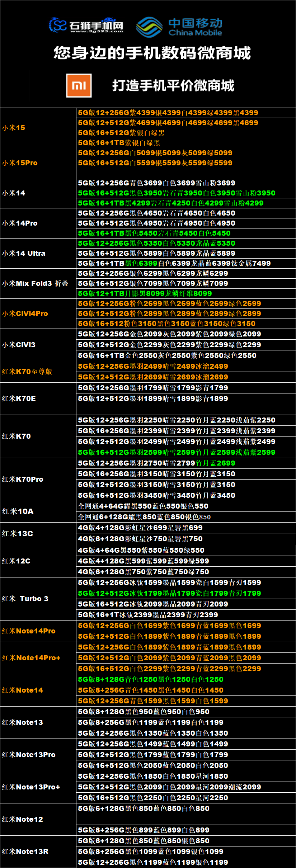Select row 5G版12+256G黑色1199蓝色1199银色1199
This screenshot has width=296, height=868.
click(186, 862)
